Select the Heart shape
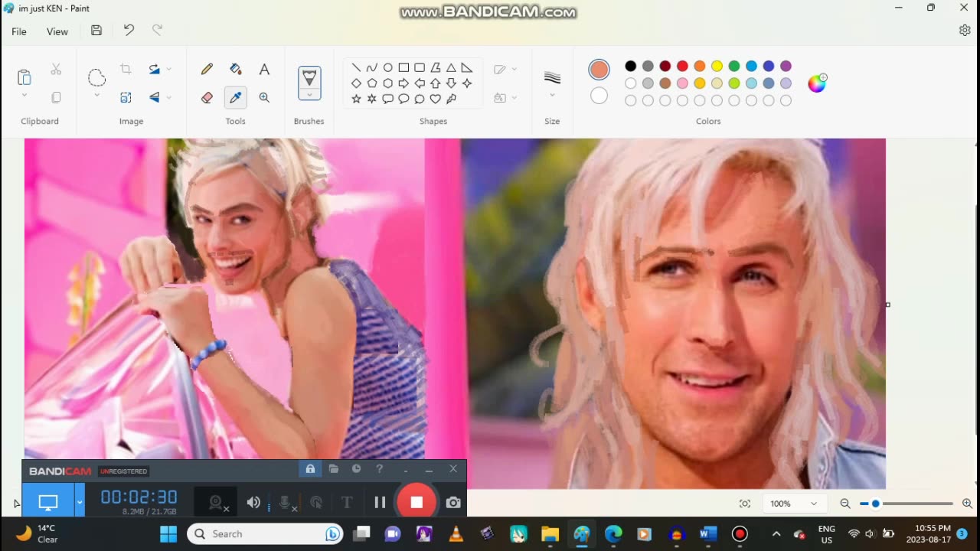The image size is (980, 551). [436, 99]
